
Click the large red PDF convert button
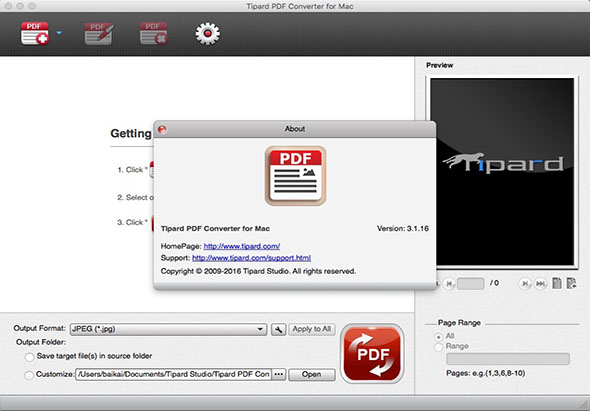[x=372, y=353]
